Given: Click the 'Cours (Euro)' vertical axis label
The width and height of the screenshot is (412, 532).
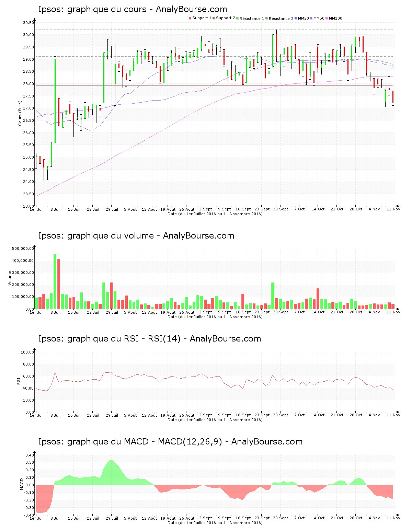Looking at the screenshot, I should click(20, 113).
